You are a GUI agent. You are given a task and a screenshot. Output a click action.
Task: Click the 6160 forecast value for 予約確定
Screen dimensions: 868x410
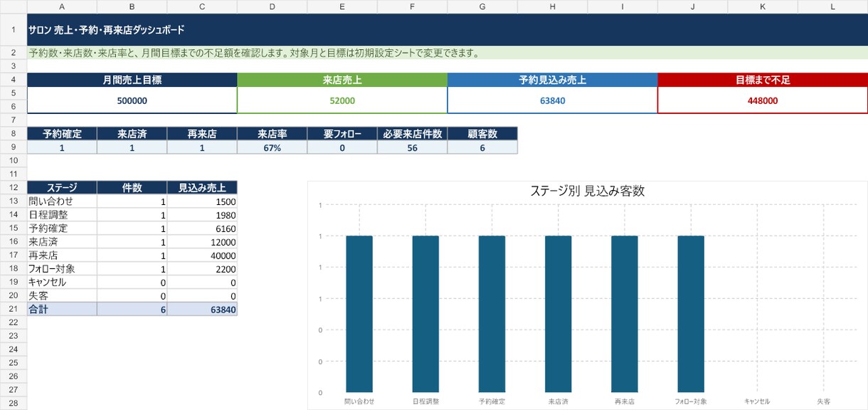[202, 228]
